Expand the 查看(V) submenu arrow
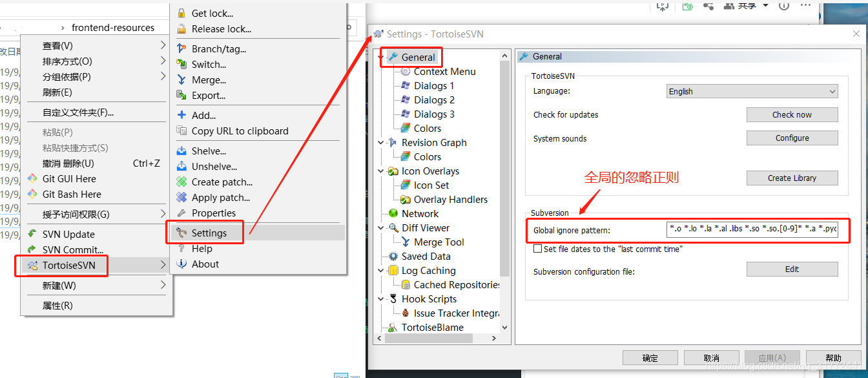Image resolution: width=868 pixels, height=378 pixels. pos(163,45)
